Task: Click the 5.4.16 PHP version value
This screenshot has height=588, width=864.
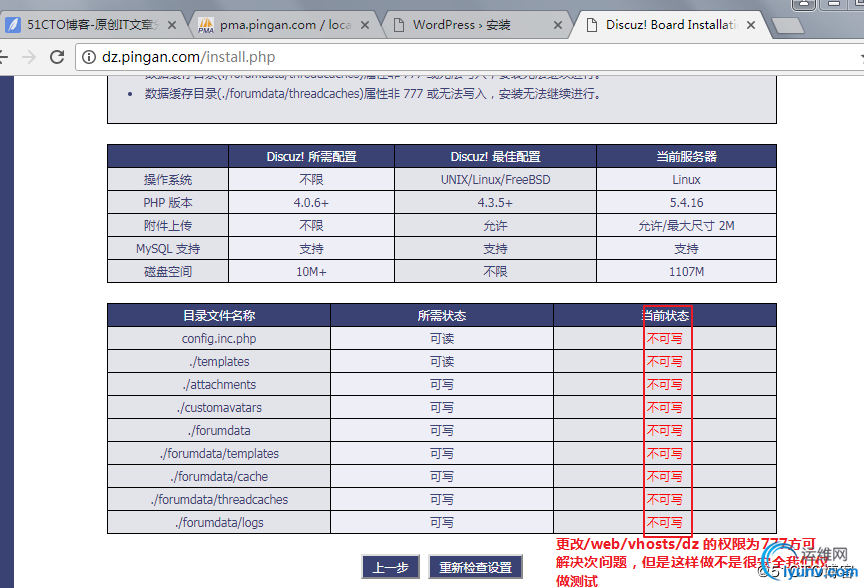Action: (687, 203)
